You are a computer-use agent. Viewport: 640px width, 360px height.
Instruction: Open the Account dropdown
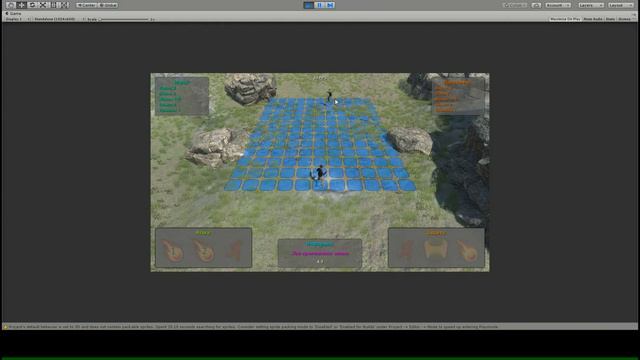(558, 5)
